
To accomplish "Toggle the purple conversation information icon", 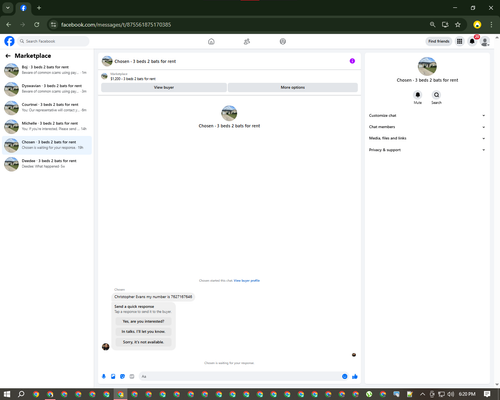I will 352,61.
